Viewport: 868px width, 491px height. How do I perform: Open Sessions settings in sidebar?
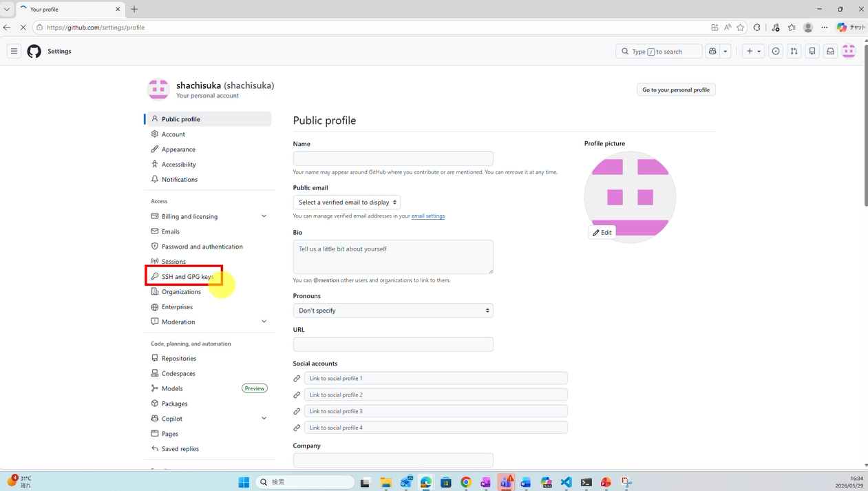tap(209, 262)
